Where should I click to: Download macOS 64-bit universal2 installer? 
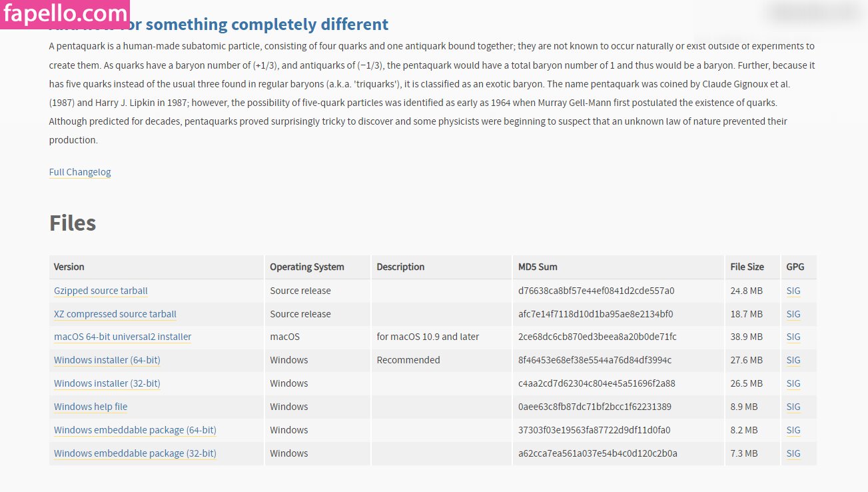(123, 337)
